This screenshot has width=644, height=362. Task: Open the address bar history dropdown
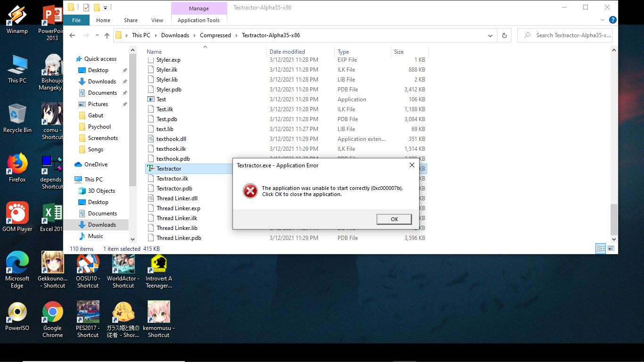490,35
